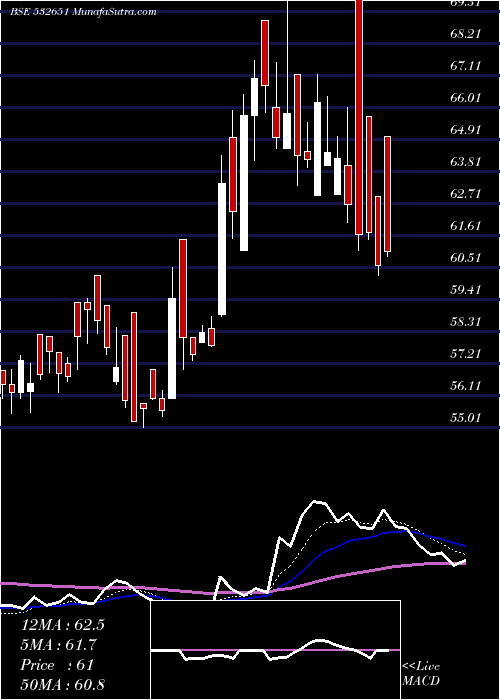The image size is (500, 700).
Task: Click the tall white candle rising to 62.71
Action: tap(222, 249)
